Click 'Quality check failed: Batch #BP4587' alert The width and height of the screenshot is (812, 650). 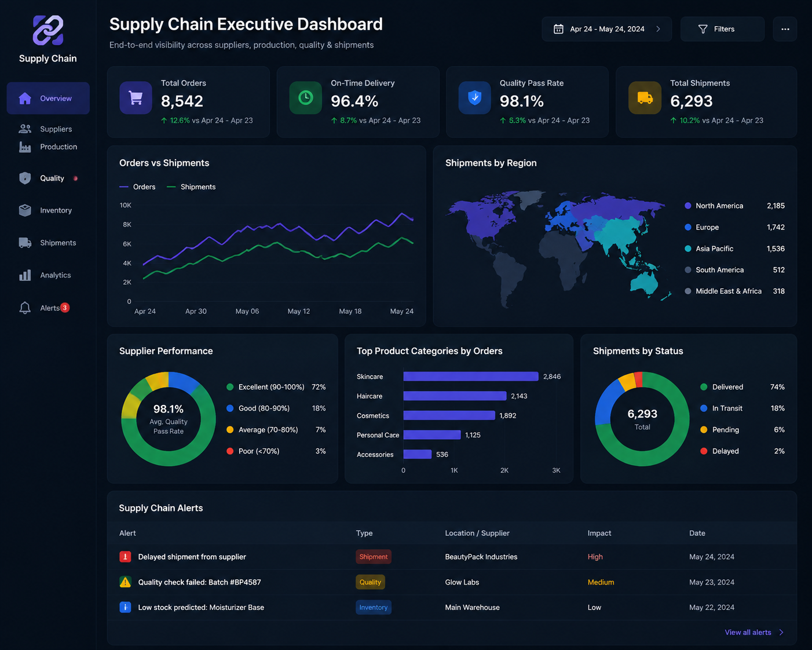coord(200,582)
